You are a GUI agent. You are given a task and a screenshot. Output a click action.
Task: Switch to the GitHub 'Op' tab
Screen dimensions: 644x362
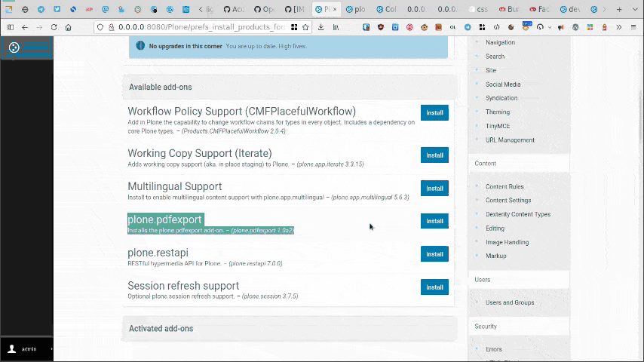tap(264, 9)
